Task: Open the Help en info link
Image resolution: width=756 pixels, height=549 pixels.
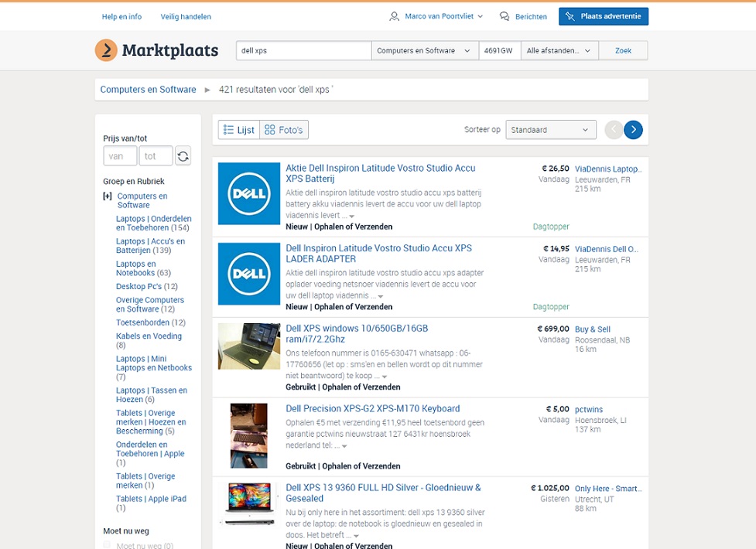Action: point(121,16)
